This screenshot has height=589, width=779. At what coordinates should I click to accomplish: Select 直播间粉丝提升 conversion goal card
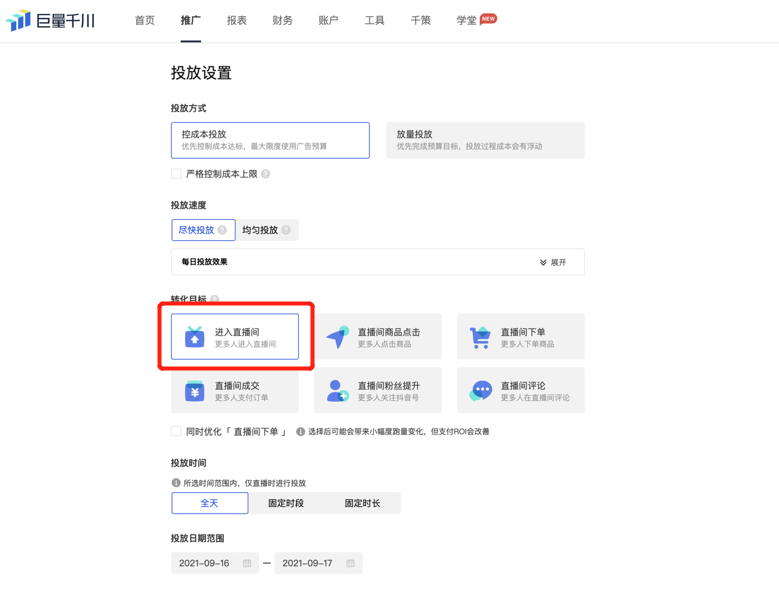(378, 390)
